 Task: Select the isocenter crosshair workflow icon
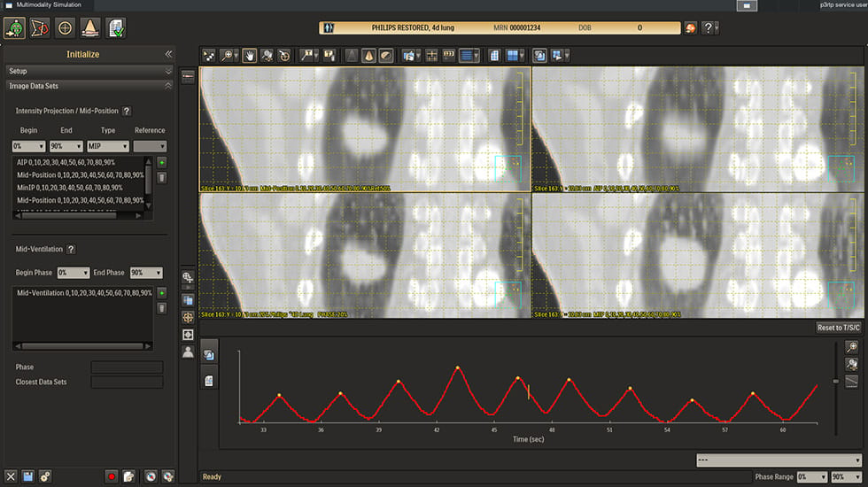pyautogui.click(x=65, y=27)
